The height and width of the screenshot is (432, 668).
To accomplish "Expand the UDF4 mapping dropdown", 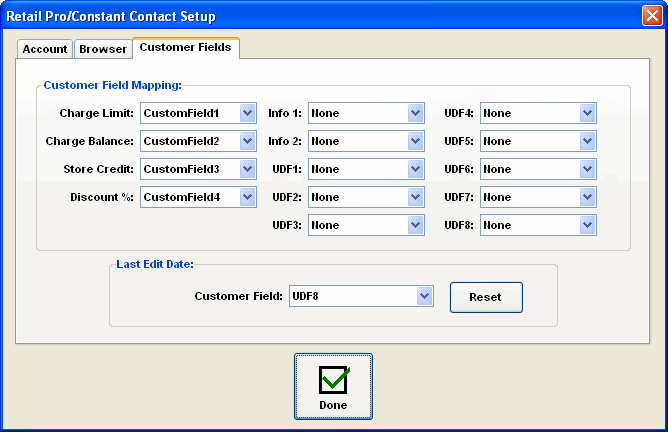I will click(x=587, y=113).
